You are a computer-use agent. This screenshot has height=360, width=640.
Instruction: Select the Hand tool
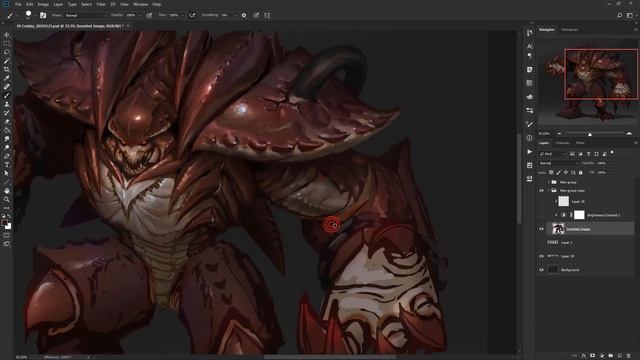(x=7, y=191)
